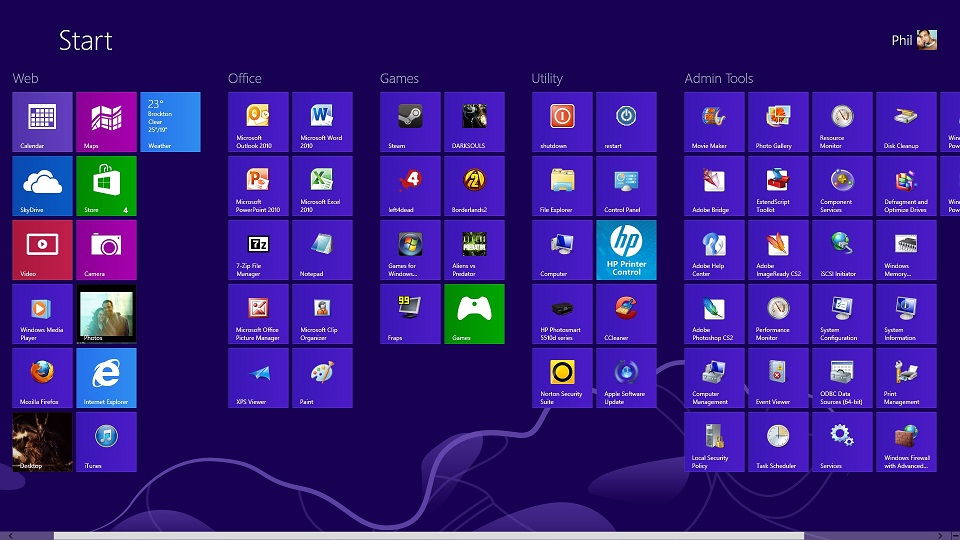Click the horizontal scrollbar at the bottom
Screen dimensions: 960x540
(x=428, y=535)
